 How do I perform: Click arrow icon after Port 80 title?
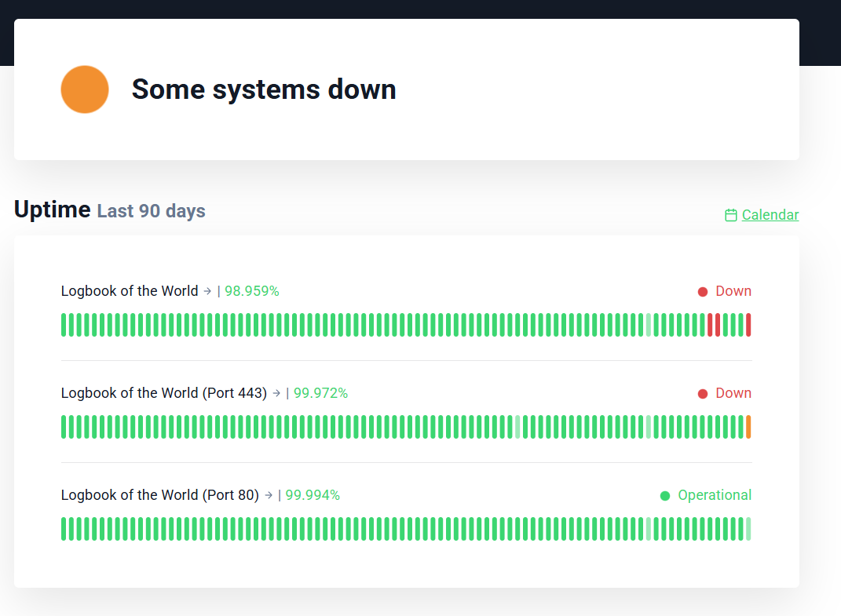point(269,495)
